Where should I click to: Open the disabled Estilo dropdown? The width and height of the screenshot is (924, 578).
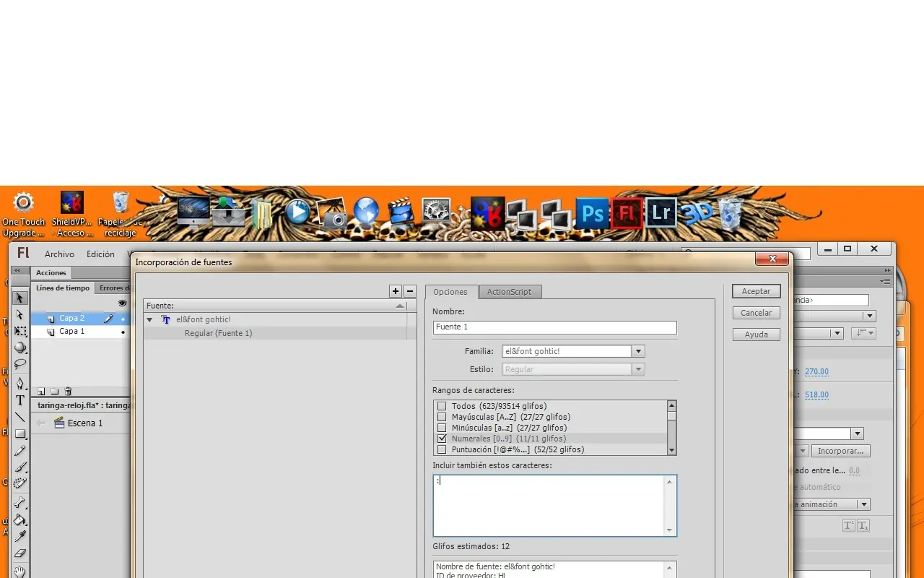pyautogui.click(x=638, y=369)
